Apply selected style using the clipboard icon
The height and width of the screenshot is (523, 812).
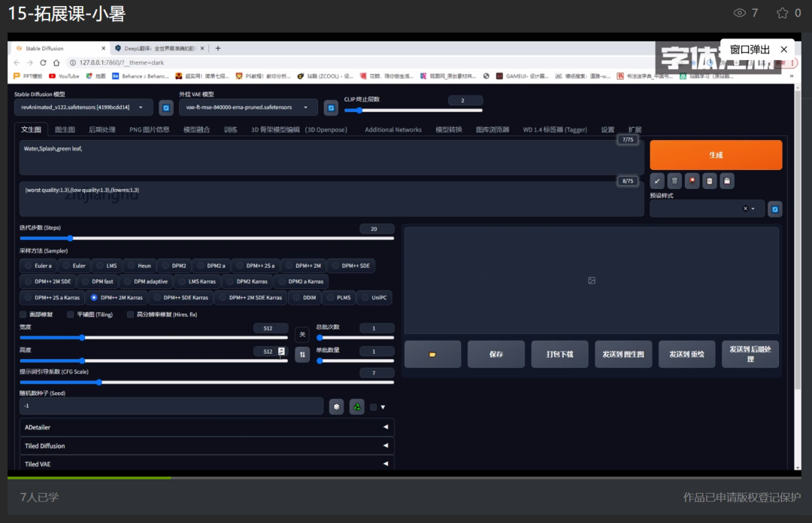710,181
